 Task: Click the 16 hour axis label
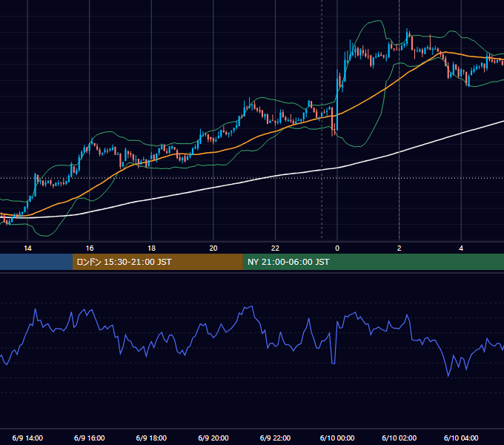pos(90,248)
